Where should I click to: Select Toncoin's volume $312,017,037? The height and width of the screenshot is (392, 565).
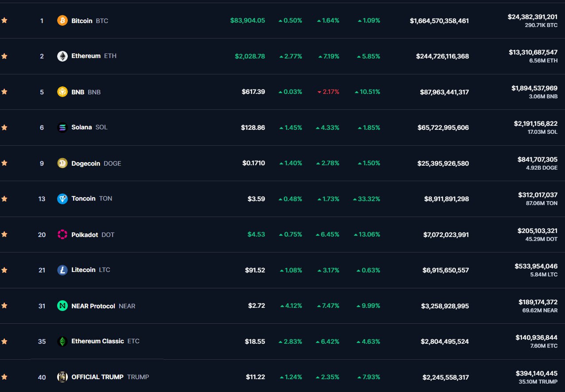click(x=538, y=195)
